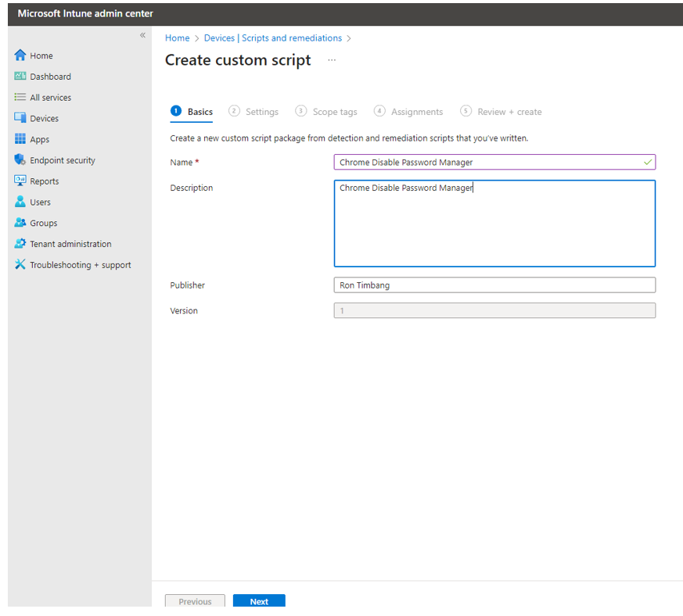Click the Home house icon in sidebar
Image resolution: width=683 pixels, height=616 pixels.
[20, 56]
